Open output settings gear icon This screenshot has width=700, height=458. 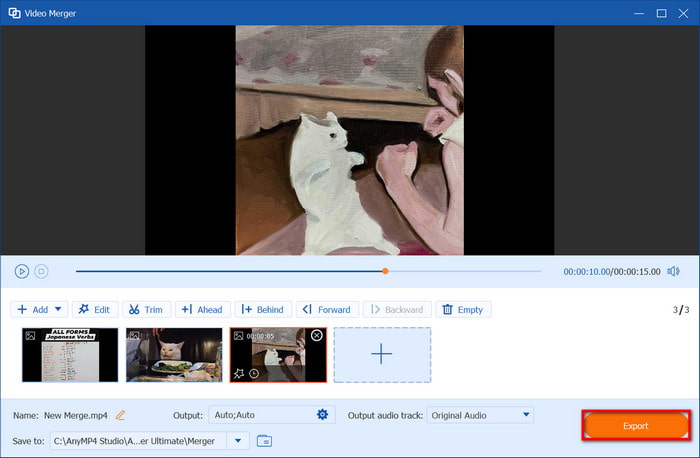(x=322, y=415)
